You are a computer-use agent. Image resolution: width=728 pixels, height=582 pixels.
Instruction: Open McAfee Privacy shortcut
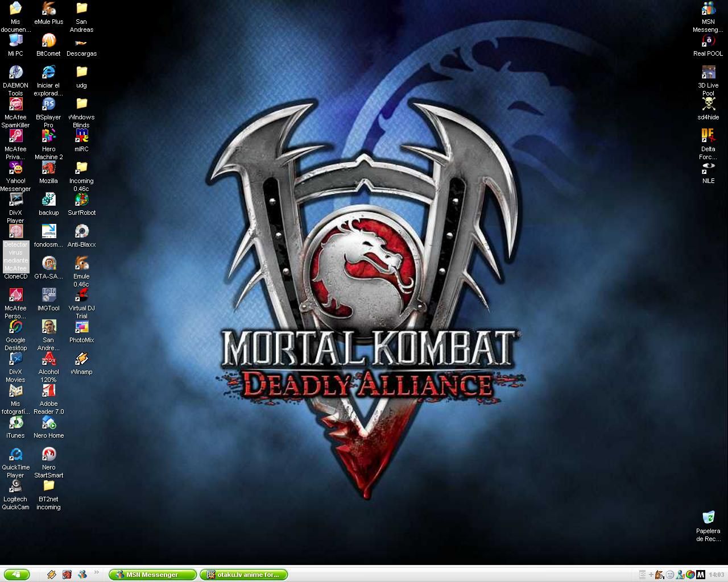tap(15, 136)
